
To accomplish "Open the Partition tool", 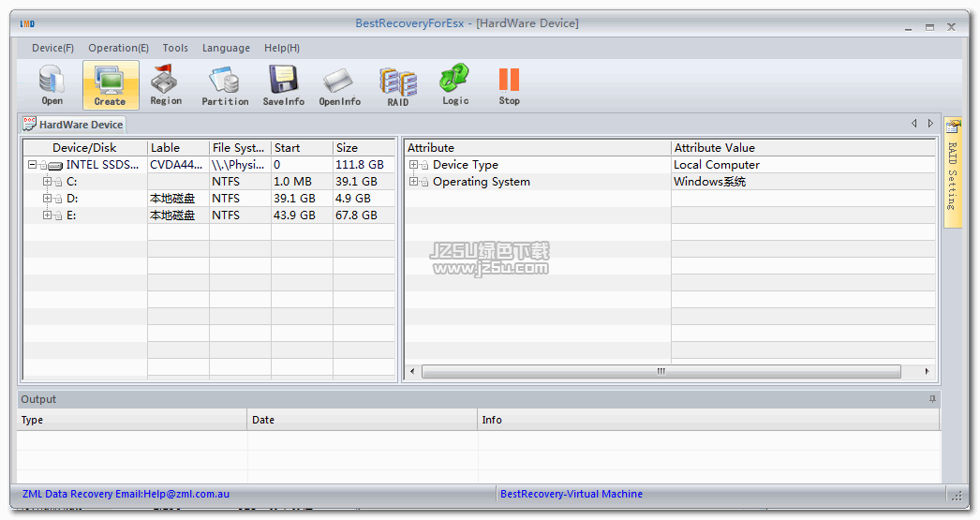I will pos(225,85).
